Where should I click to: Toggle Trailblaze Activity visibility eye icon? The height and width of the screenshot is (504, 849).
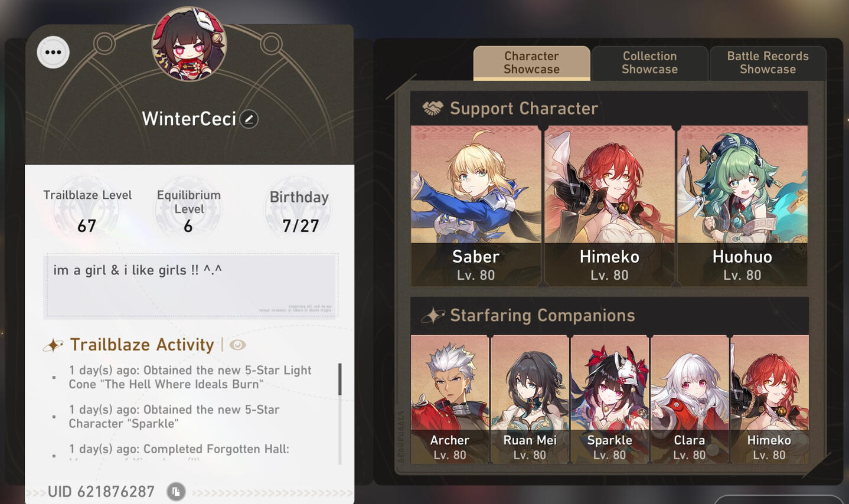point(238,345)
